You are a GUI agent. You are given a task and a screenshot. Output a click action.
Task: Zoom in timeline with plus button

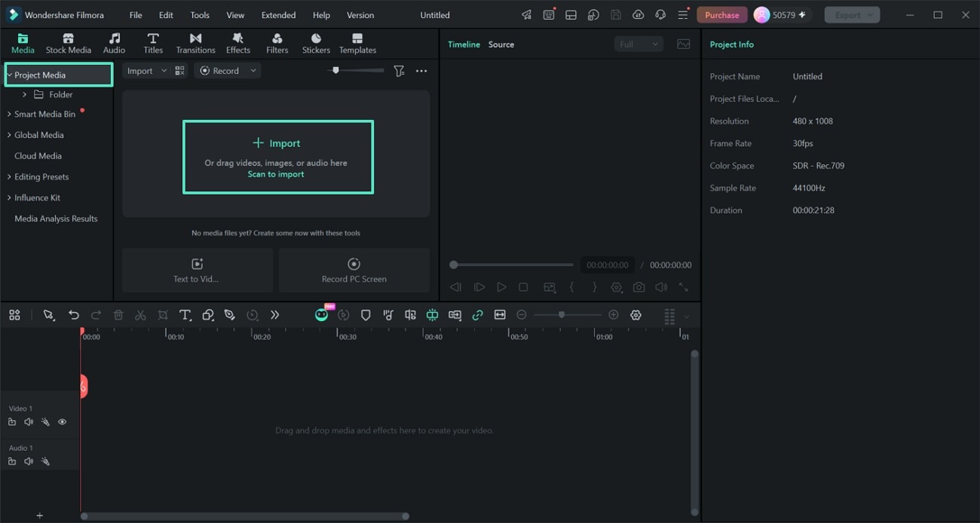click(x=614, y=315)
